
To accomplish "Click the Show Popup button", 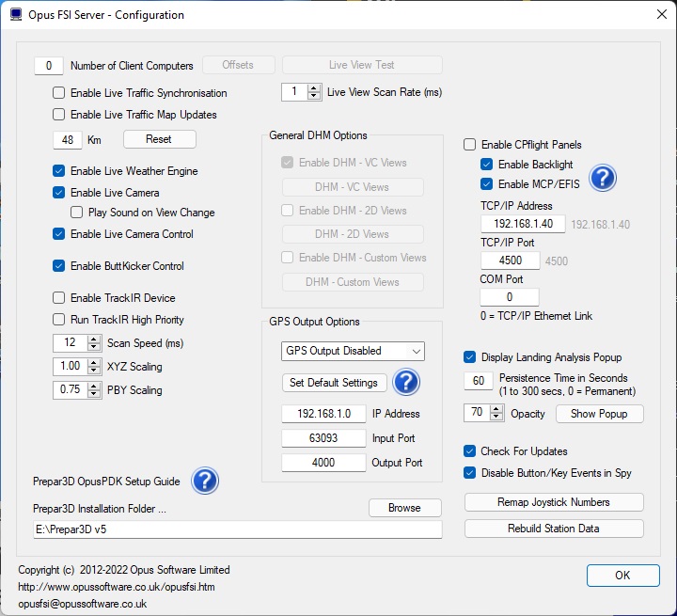I will 599,414.
